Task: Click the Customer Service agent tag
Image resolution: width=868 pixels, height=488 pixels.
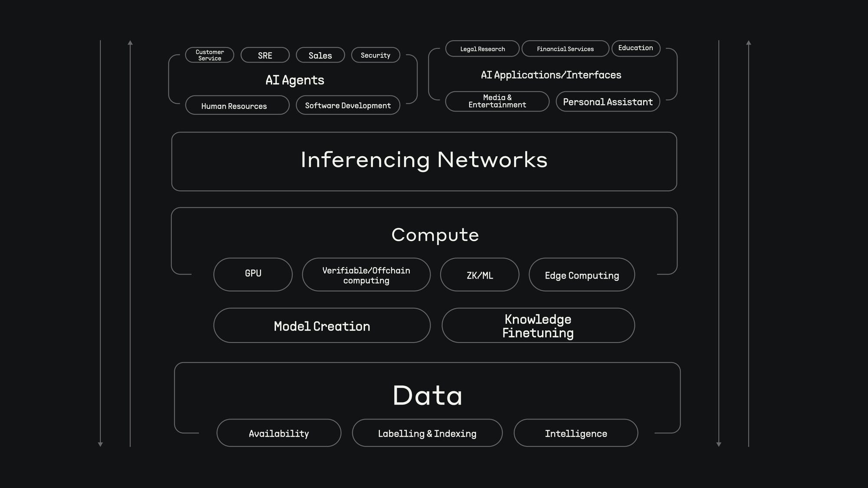Action: (x=210, y=55)
